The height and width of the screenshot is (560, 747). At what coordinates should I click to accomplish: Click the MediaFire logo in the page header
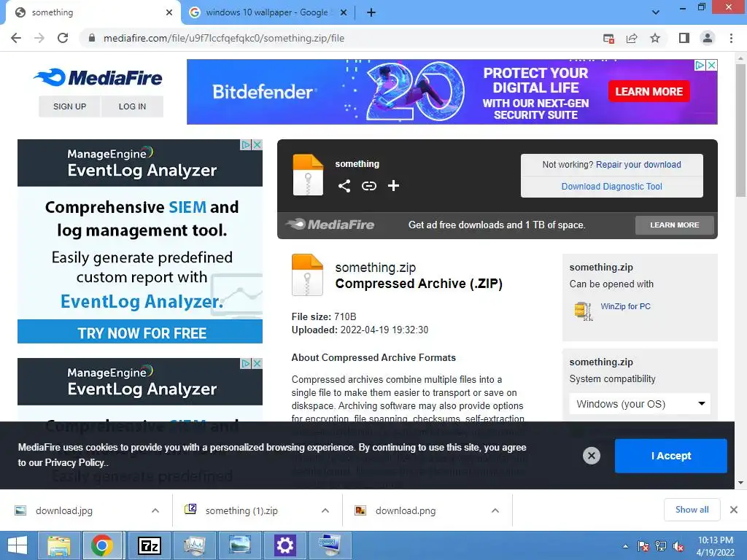pos(98,77)
